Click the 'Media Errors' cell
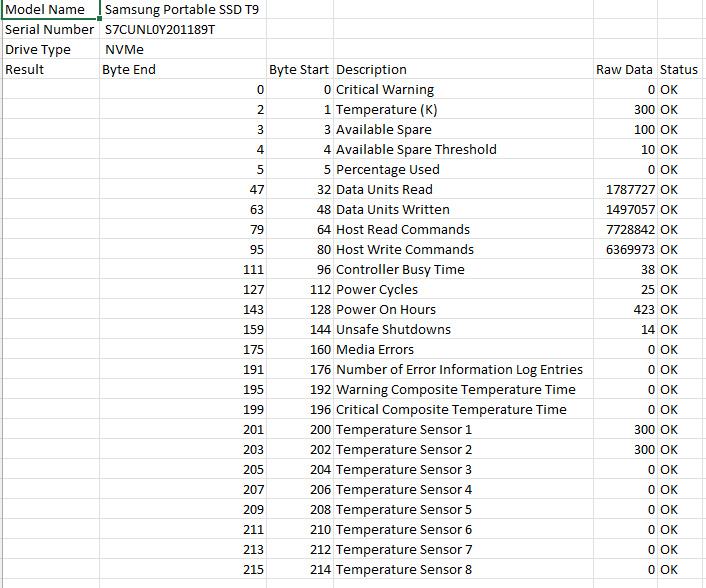This screenshot has width=706, height=588. (463, 349)
